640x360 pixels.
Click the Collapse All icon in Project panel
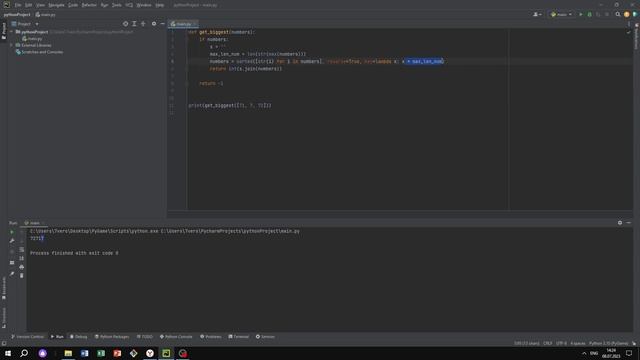[143, 24]
